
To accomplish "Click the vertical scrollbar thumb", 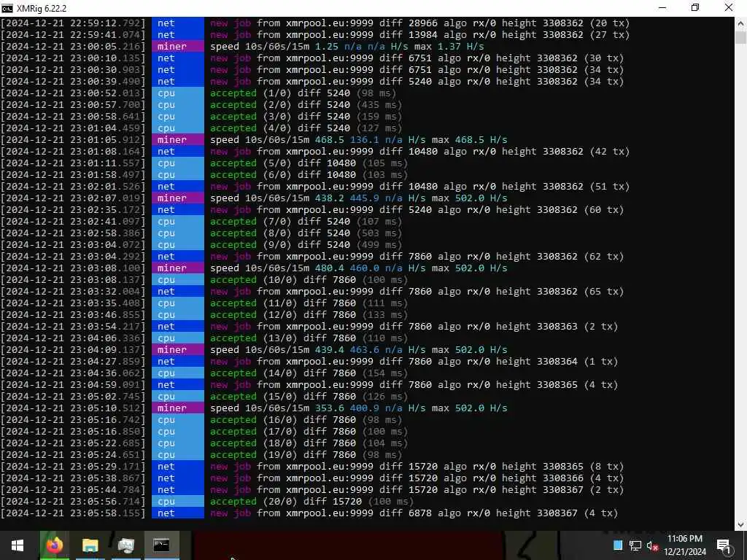I will point(741,38).
